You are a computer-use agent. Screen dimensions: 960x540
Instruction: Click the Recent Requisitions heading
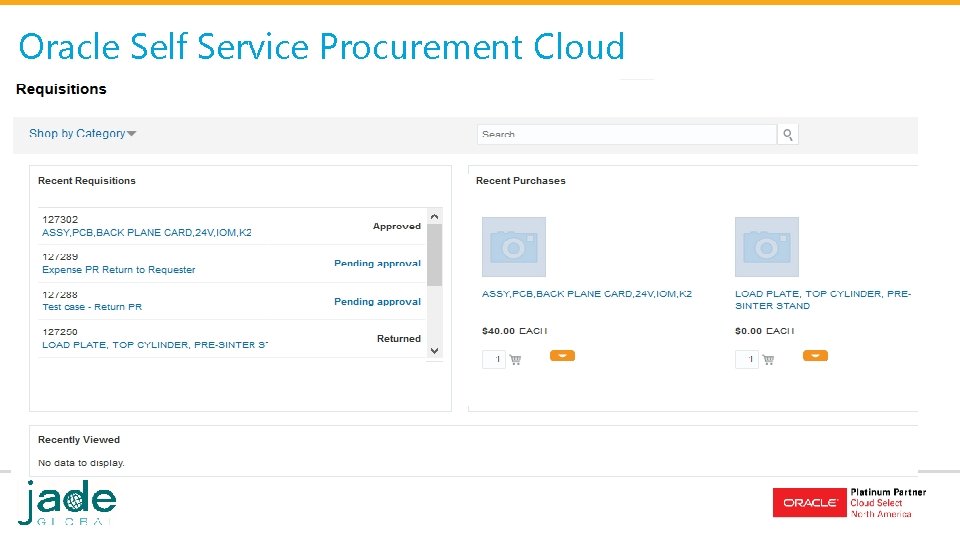pos(87,181)
